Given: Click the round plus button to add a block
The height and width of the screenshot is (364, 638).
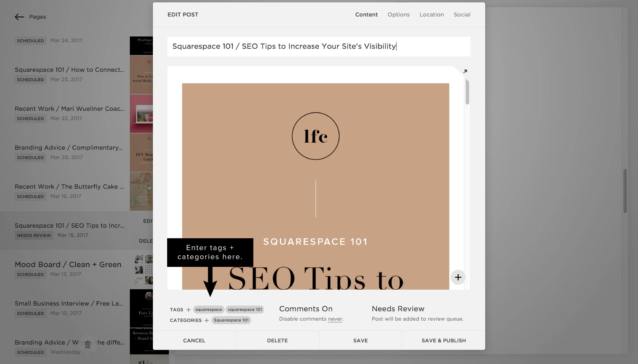Looking at the screenshot, I should (458, 277).
